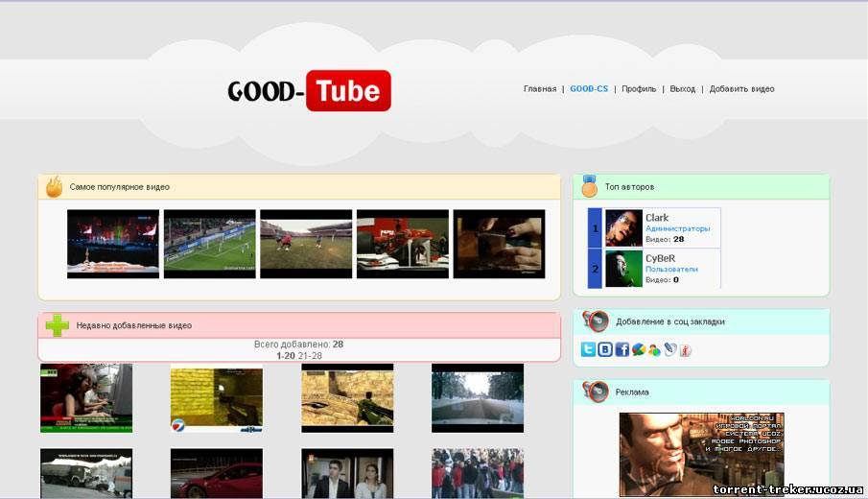Open recent video of woman at computer
This screenshot has height=499, width=868.
[86, 398]
